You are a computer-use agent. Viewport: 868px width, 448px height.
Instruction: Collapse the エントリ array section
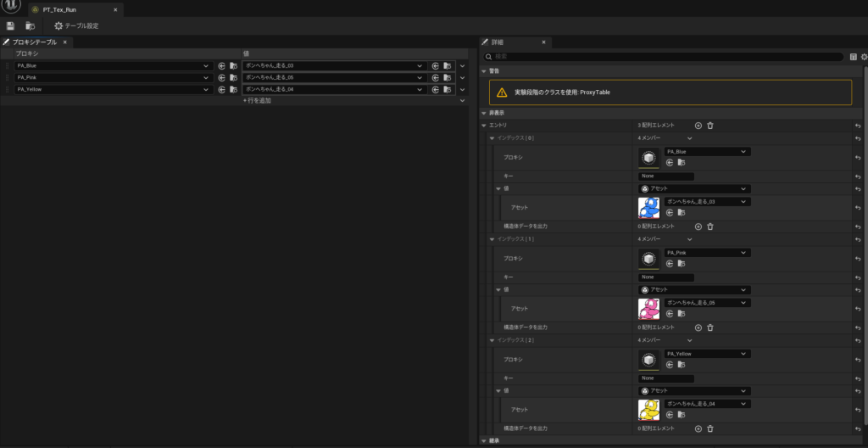click(x=485, y=126)
